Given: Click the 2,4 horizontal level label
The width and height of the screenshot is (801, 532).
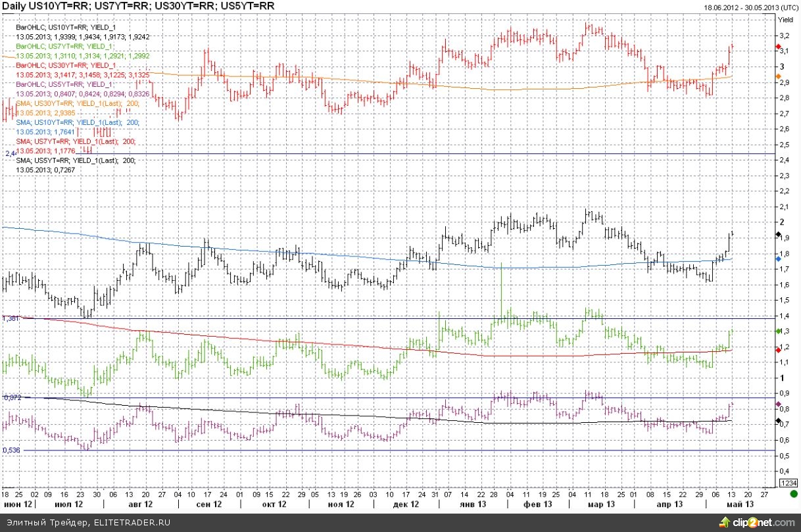Looking at the screenshot, I should click(10, 153).
